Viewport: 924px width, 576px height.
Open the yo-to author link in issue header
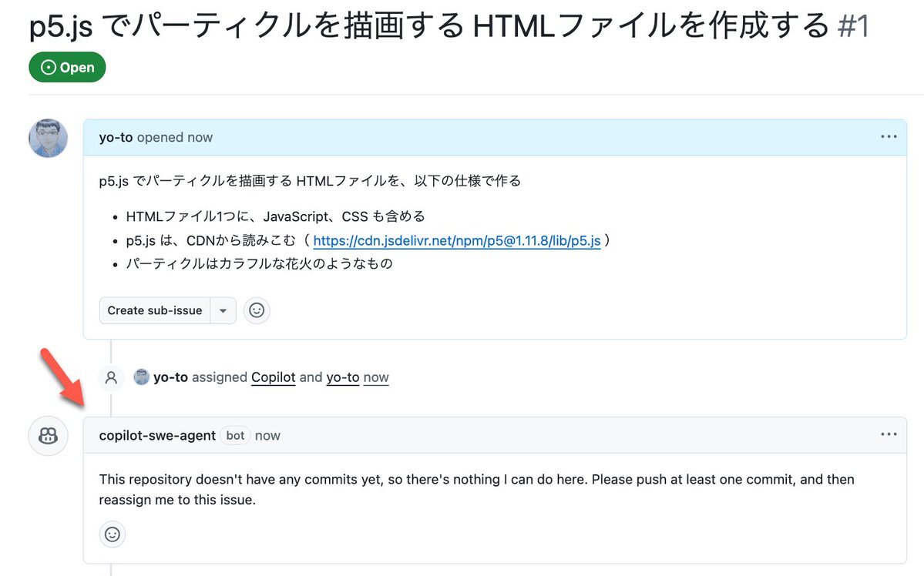pyautogui.click(x=116, y=137)
